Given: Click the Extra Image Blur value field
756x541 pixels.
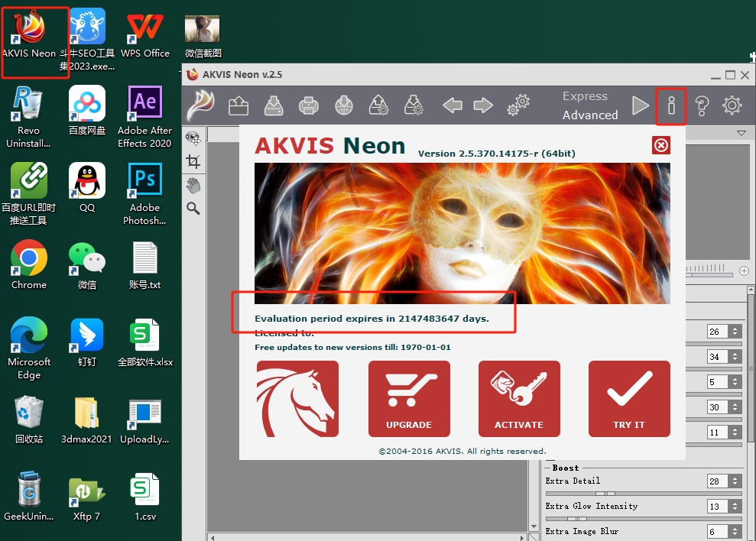Looking at the screenshot, I should click(x=719, y=531).
